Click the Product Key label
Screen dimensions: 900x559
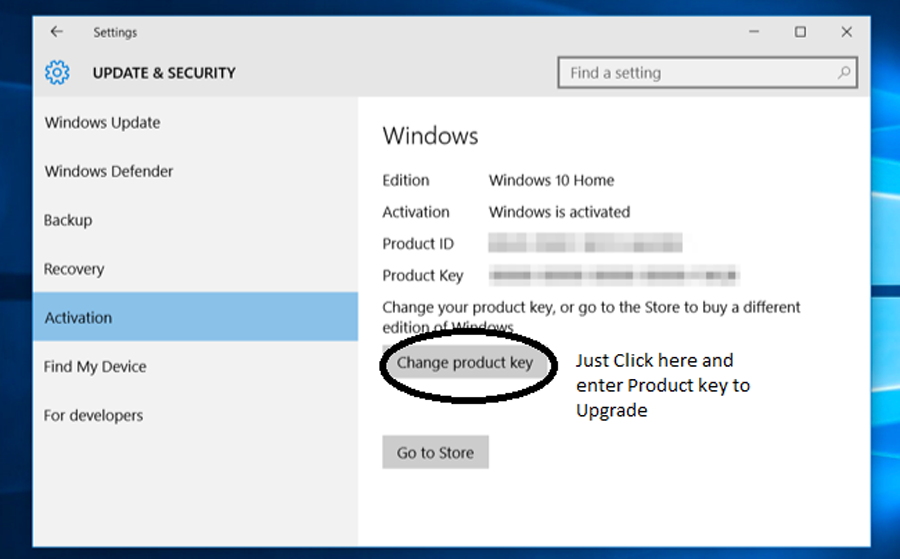point(422,275)
